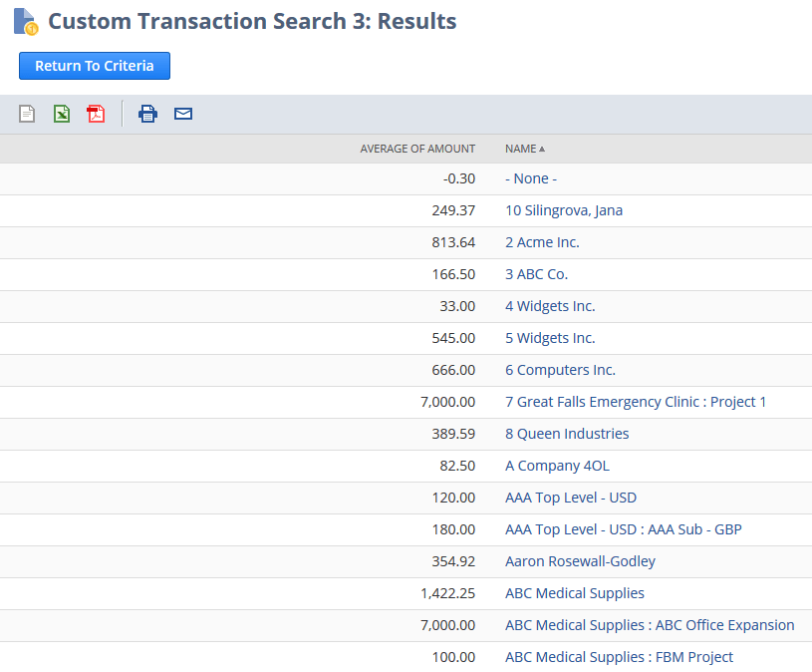Select the 180.00 amount cell
The height and width of the screenshot is (672, 812).
coord(453,529)
